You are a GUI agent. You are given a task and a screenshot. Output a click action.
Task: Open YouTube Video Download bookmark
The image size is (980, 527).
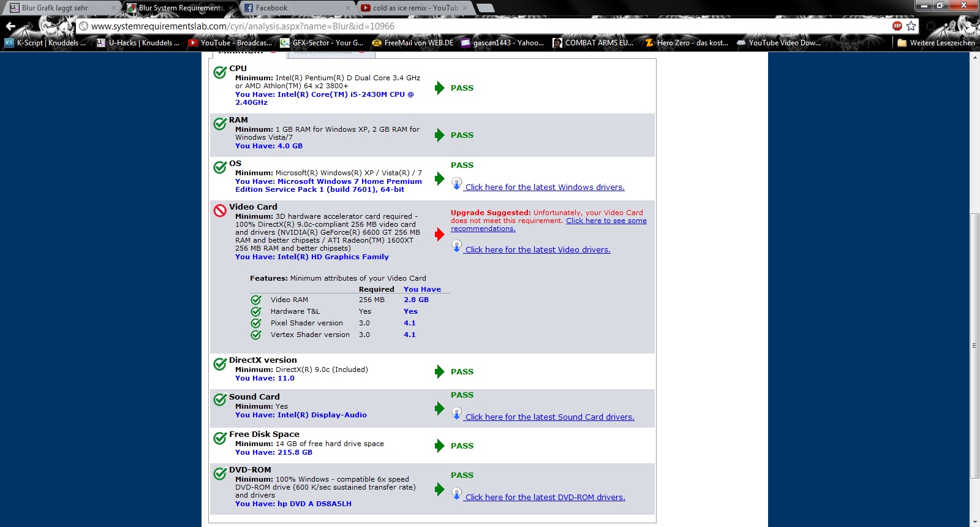coord(779,43)
